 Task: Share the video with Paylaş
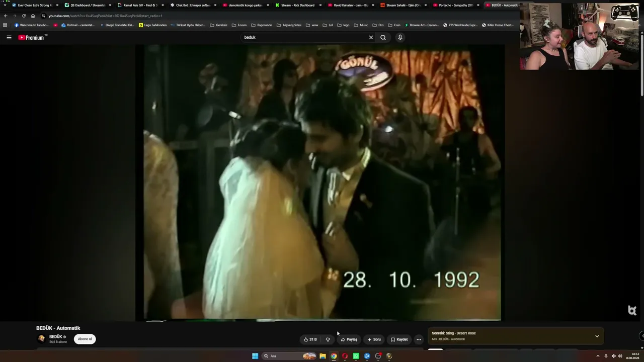click(x=349, y=339)
